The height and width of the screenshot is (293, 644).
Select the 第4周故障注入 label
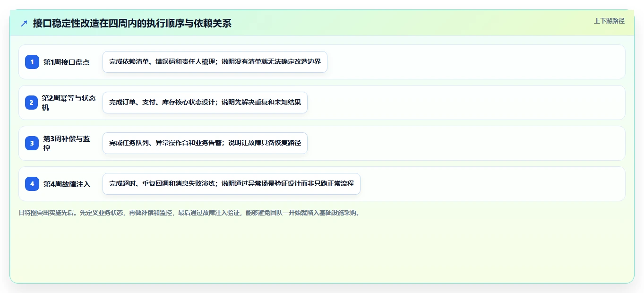(67, 184)
